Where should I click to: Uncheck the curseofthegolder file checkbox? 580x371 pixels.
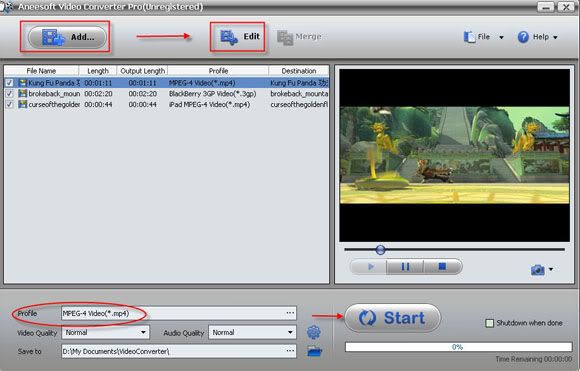click(10, 104)
